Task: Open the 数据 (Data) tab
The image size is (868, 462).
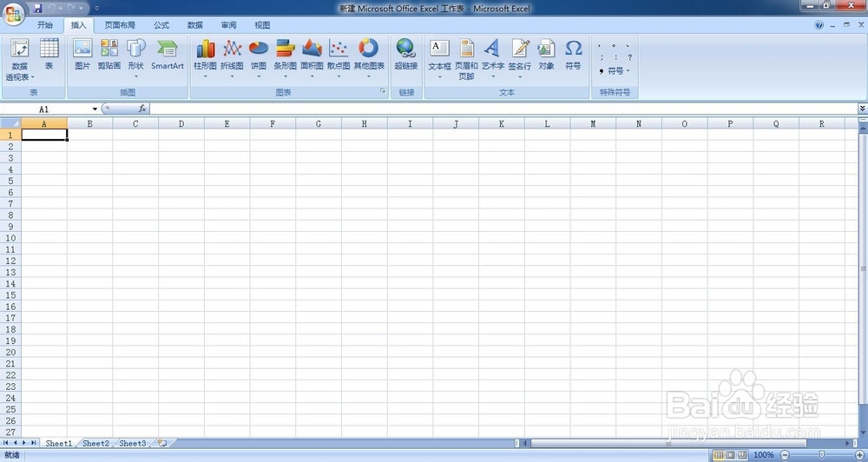Action: point(194,25)
